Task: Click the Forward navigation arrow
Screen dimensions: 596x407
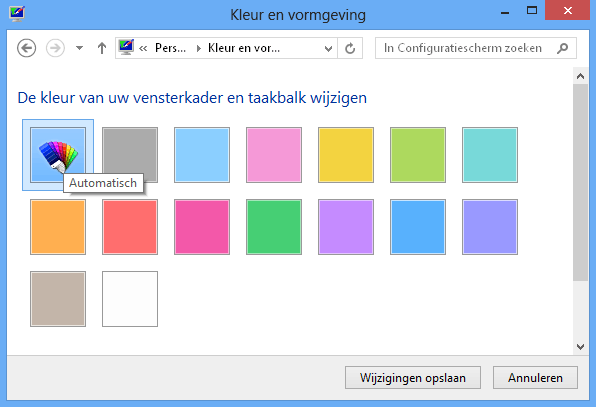Action: pyautogui.click(x=55, y=48)
